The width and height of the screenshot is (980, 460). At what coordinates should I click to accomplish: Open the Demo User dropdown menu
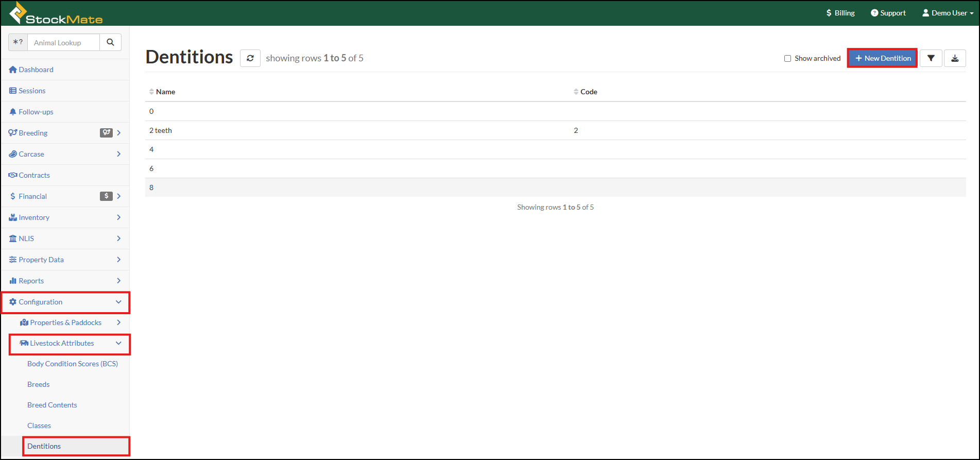click(x=948, y=13)
